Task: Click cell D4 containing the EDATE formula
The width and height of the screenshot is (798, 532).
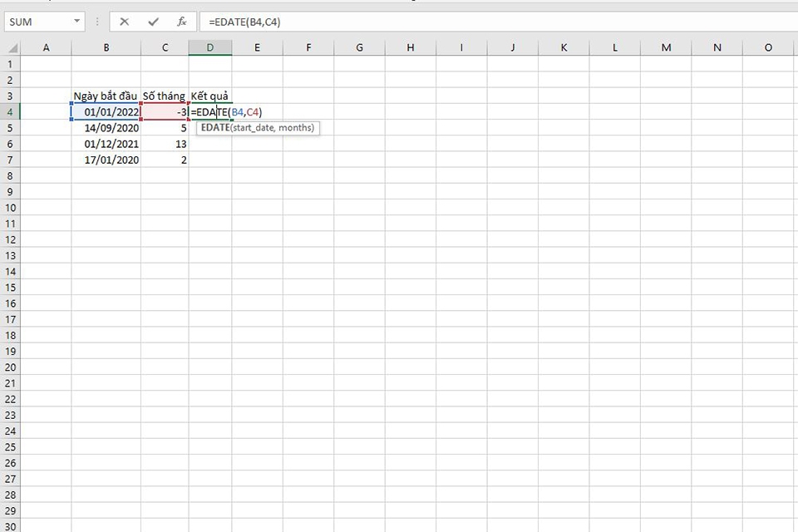Action: coord(210,111)
